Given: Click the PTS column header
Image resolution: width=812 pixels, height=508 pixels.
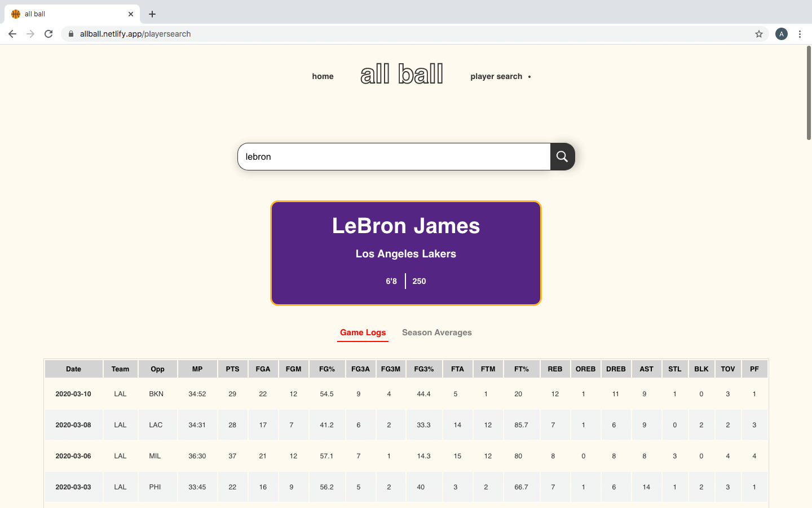Looking at the screenshot, I should [232, 369].
